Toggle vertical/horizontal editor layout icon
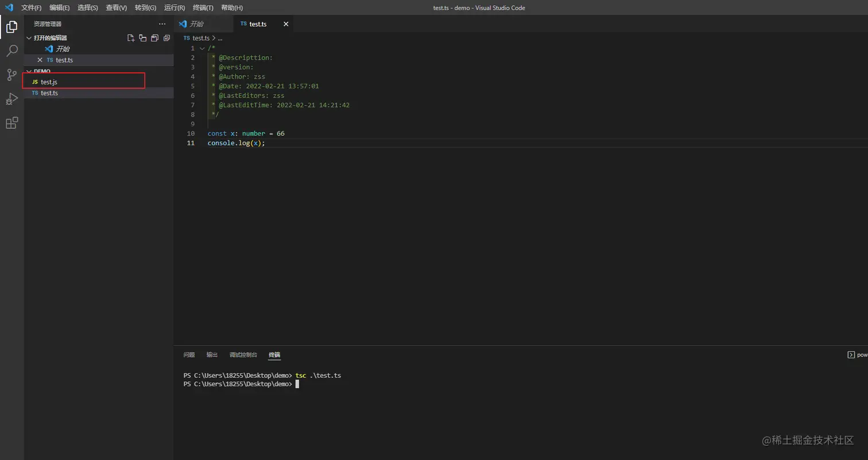Screen dimensions: 868x460 pos(142,38)
